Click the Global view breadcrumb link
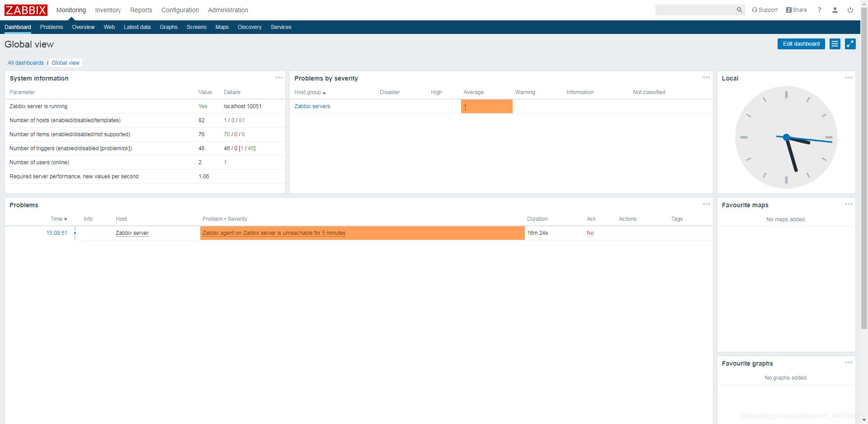This screenshot has height=424, width=868. click(66, 63)
